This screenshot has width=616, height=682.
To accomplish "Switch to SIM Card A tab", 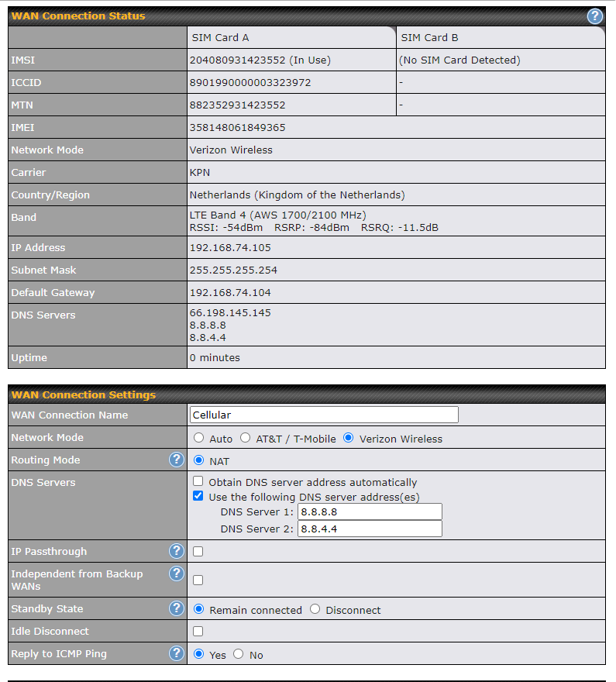I will [291, 38].
